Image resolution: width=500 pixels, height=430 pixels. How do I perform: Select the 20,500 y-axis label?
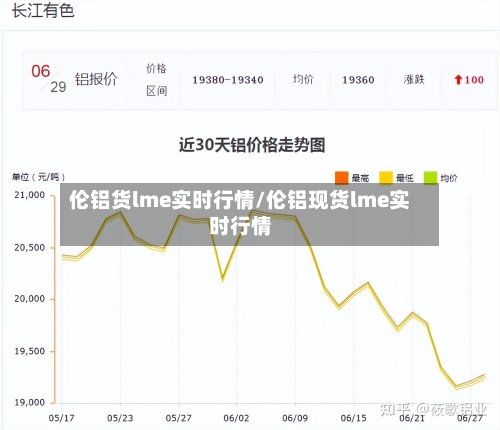[x=29, y=248]
